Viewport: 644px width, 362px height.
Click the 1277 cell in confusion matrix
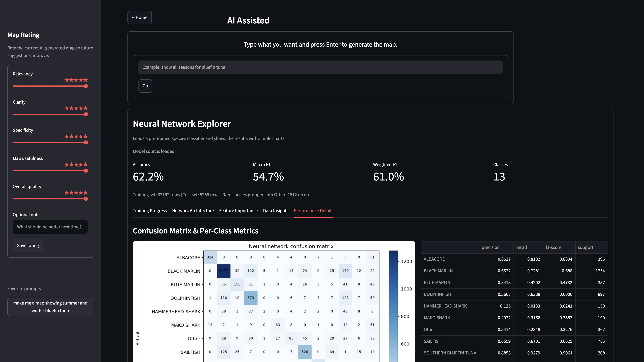pyautogui.click(x=224, y=271)
